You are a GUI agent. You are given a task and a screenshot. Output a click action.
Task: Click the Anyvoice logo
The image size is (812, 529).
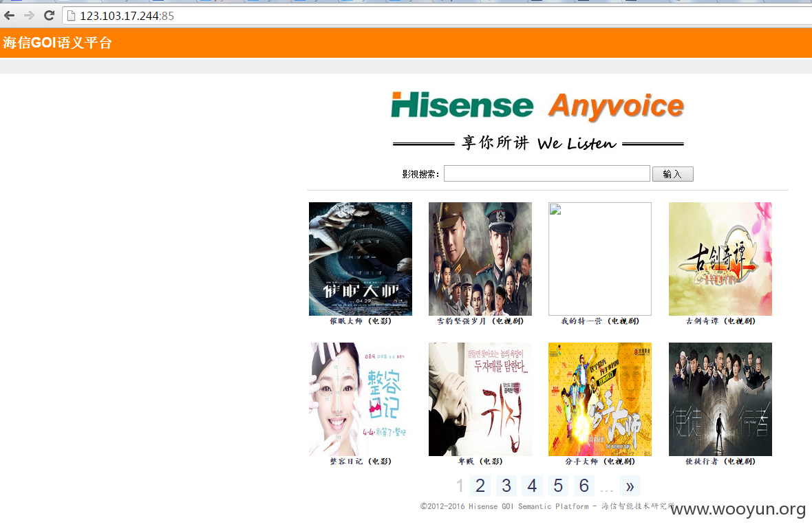tap(617, 107)
